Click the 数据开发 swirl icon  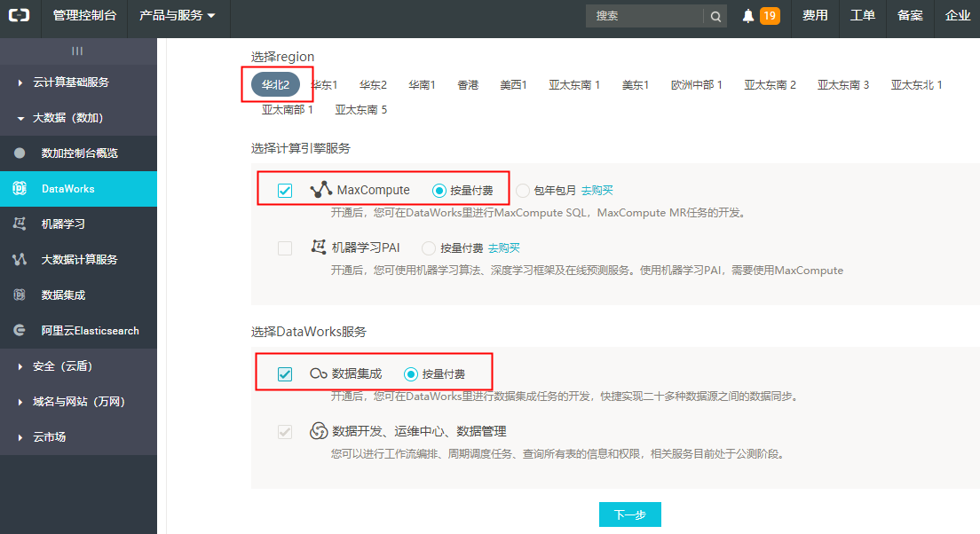pos(319,431)
